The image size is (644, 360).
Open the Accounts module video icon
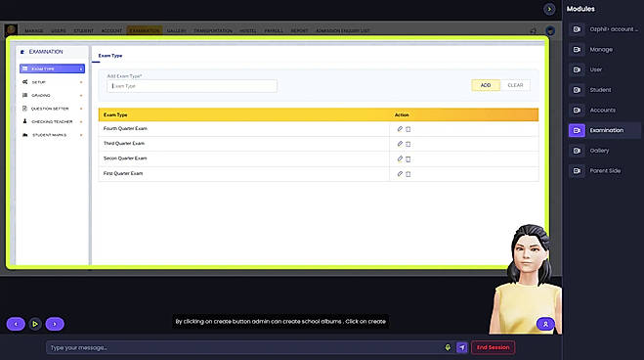click(x=577, y=110)
